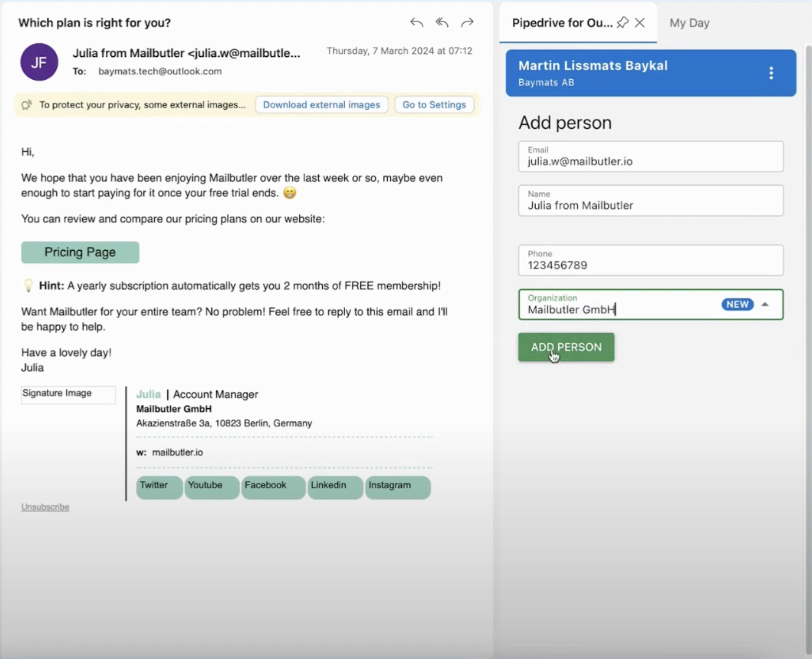Click Download external images
This screenshot has width=812, height=659.
[321, 104]
